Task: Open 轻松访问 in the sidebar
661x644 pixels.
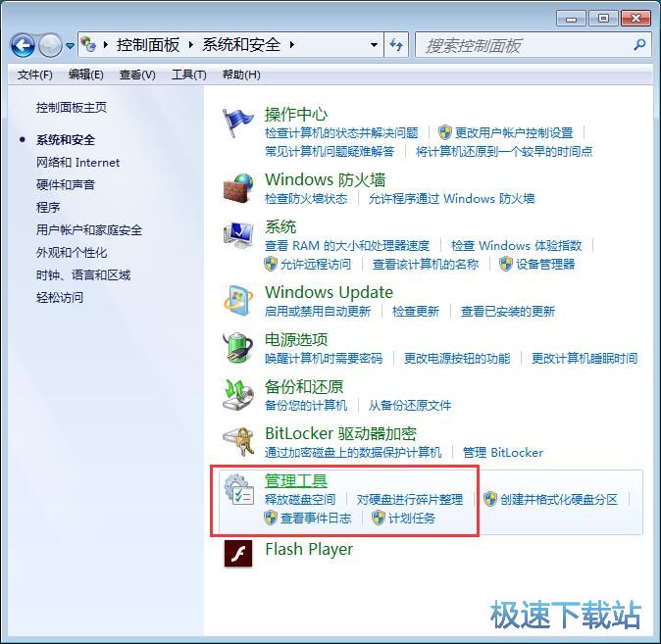Action: point(60,298)
